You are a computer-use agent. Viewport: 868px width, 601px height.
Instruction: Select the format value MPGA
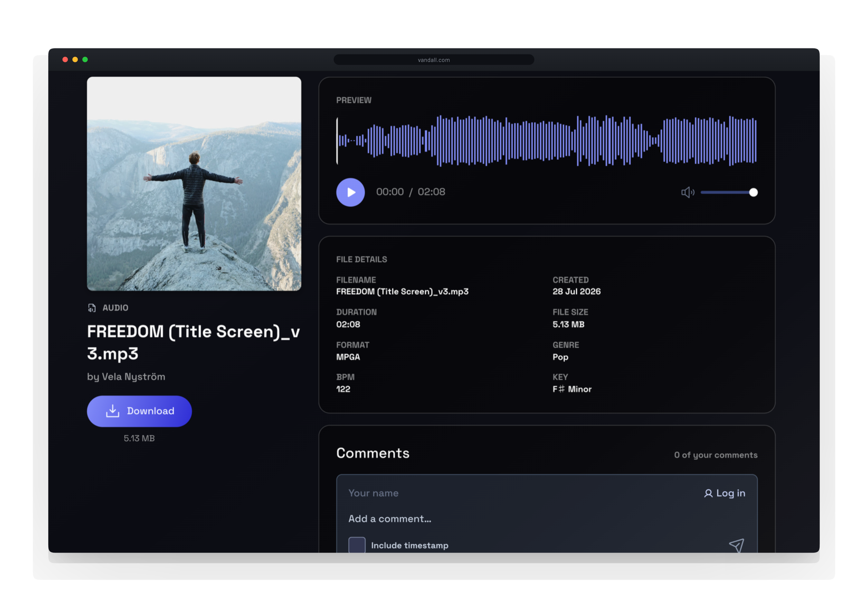(x=348, y=357)
